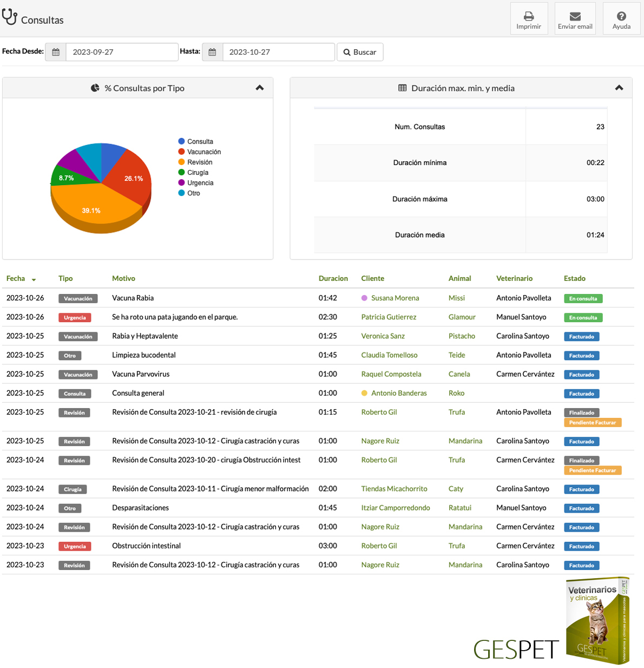Viewport: 644px width, 668px height.
Task: Collapse the % Consultas por Tipo panel
Action: pos(260,88)
